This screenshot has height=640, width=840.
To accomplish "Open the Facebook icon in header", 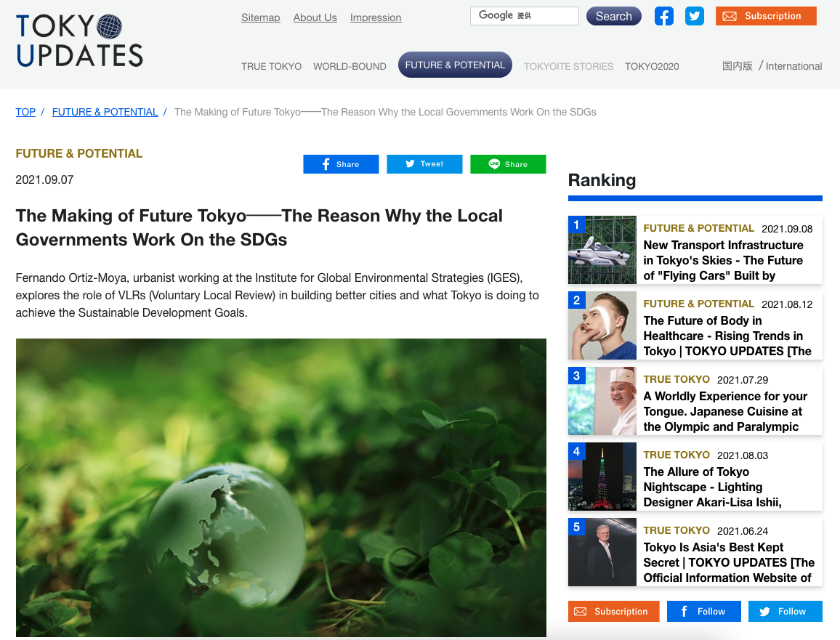I will (x=663, y=16).
